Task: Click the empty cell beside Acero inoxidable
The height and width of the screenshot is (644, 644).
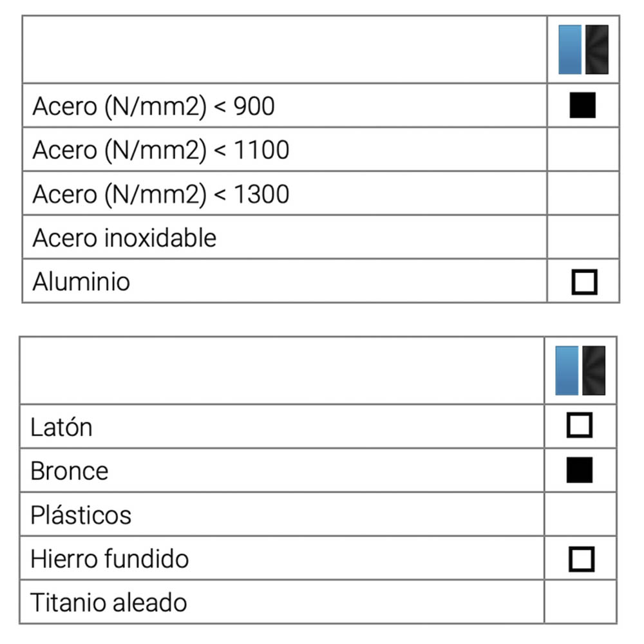Action: click(583, 238)
